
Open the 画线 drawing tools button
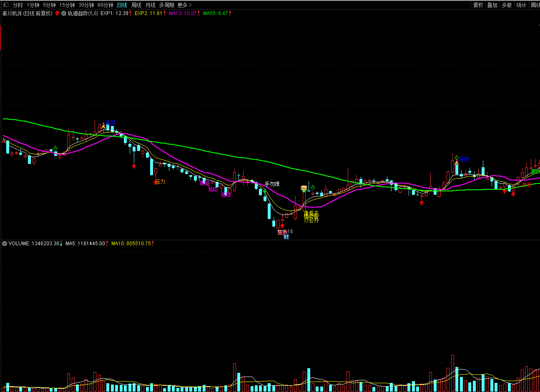535,5
